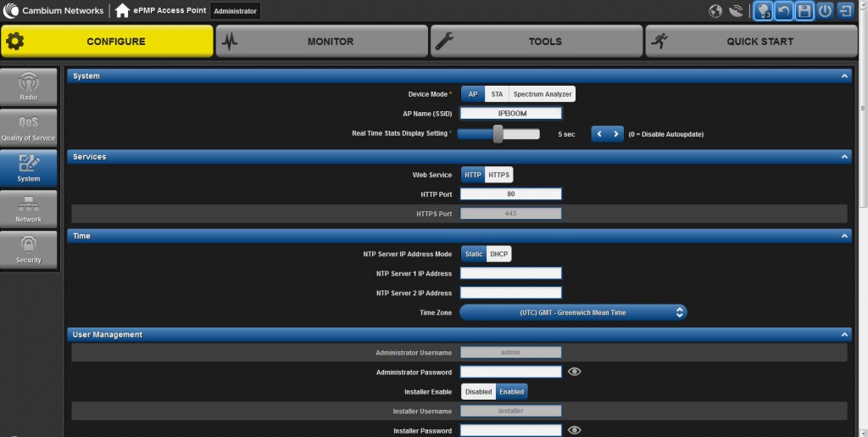Open the Time Zone dropdown

573,312
